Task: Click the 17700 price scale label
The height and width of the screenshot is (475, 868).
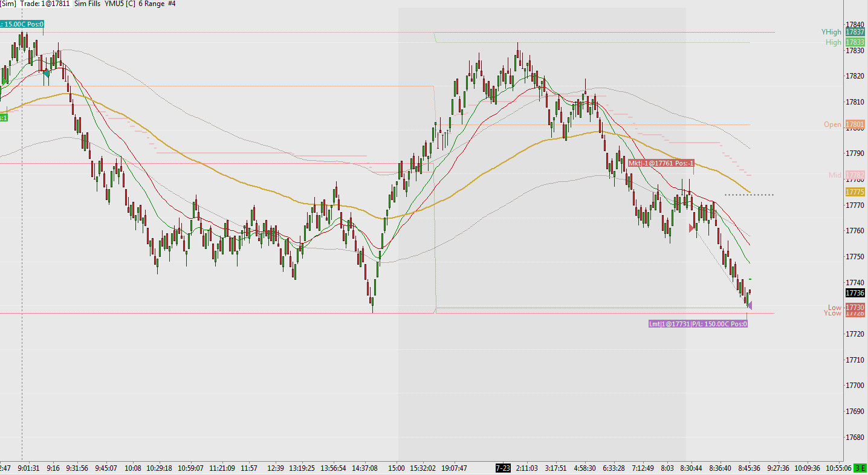Action: 855,385
